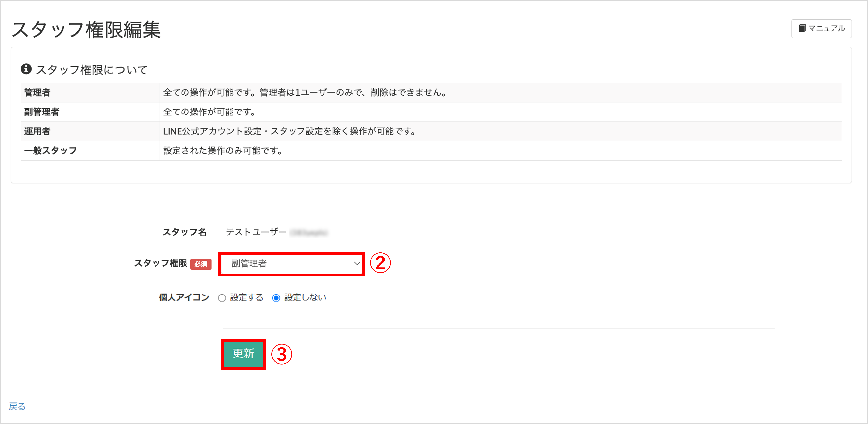The width and height of the screenshot is (868, 424).
Task: Click the circled number 3 marker
Action: point(282,354)
